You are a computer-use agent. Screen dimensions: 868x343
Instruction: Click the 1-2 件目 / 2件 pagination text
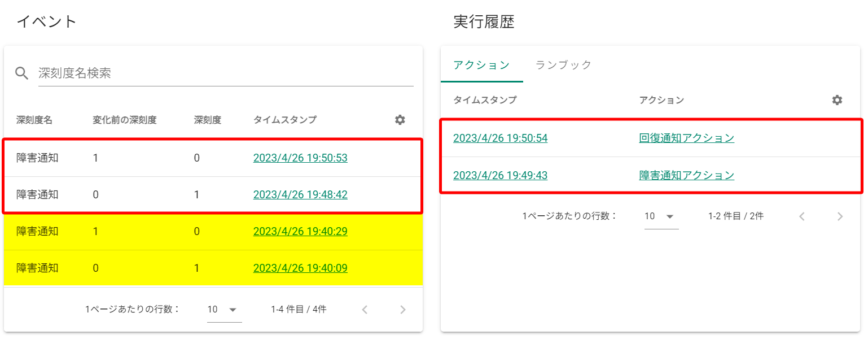[736, 216]
